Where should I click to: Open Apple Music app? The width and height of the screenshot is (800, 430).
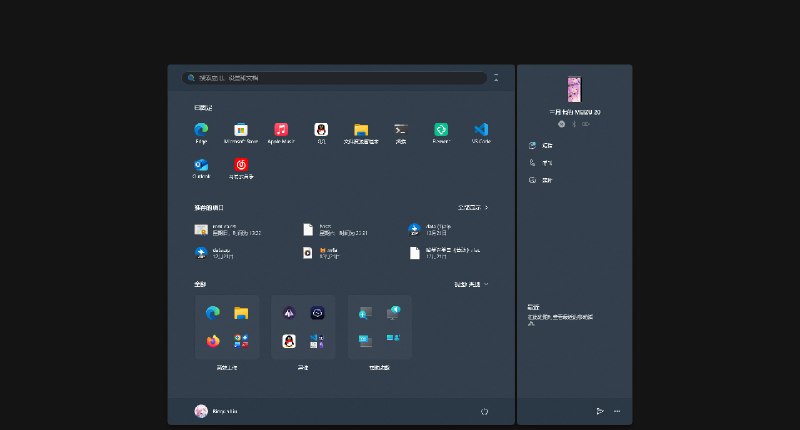(281, 131)
